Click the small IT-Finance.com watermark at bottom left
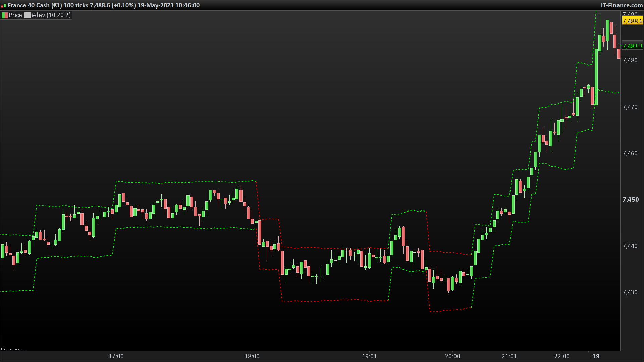Viewport: 644px width, 362px height. point(13,349)
